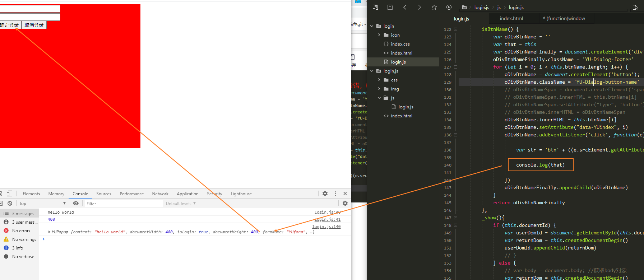Switch to the Security tab

tap(214, 193)
